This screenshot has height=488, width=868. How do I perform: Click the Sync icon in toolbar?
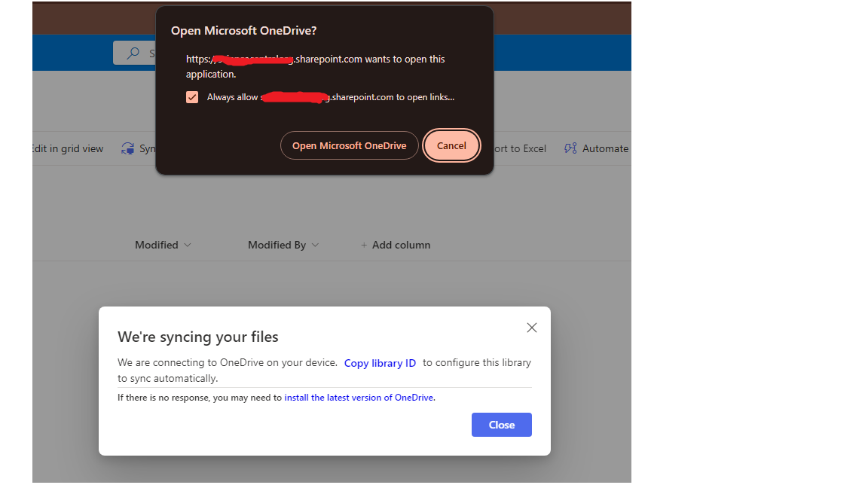128,148
